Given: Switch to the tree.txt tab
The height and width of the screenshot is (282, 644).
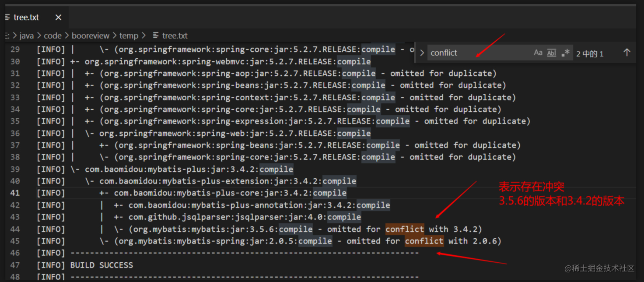Looking at the screenshot, I should click(x=26, y=17).
